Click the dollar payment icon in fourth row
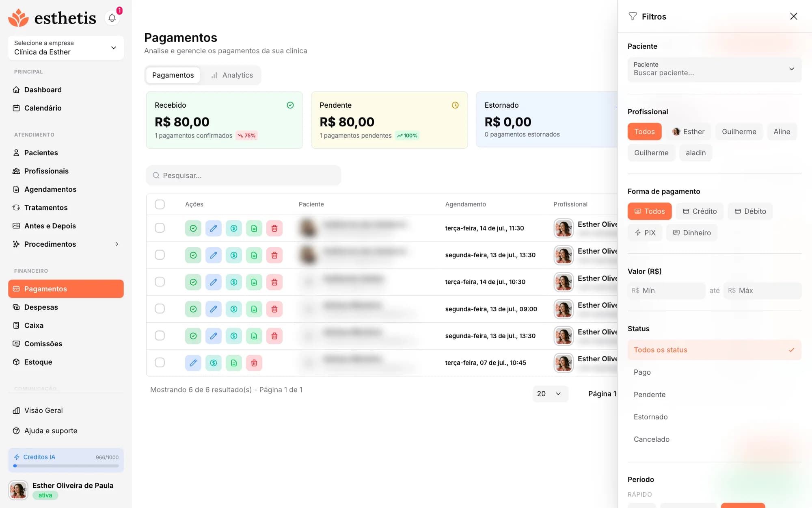 pyautogui.click(x=234, y=309)
